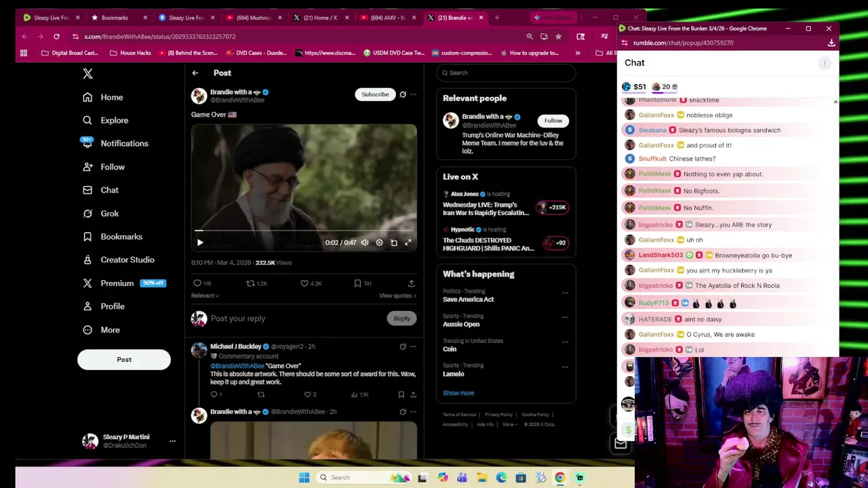Switch to the (694) Mushroom YouTube tab
This screenshot has height=488, width=868.
click(253, 18)
